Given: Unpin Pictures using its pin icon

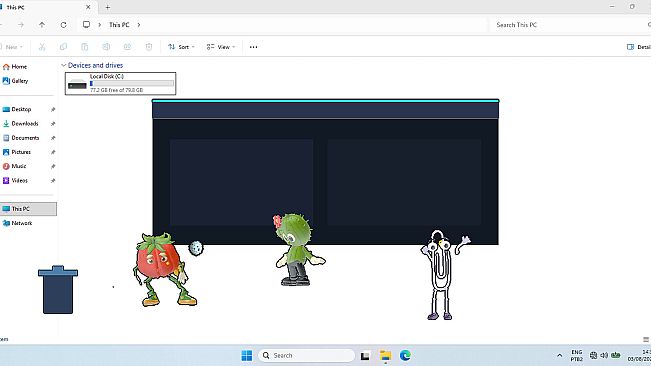Looking at the screenshot, I should (53, 152).
